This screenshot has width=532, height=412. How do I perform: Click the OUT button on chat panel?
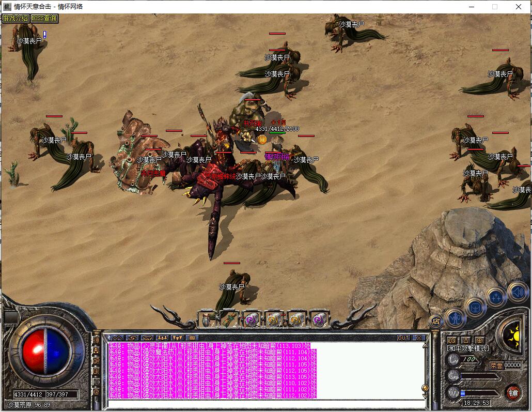pos(403,338)
